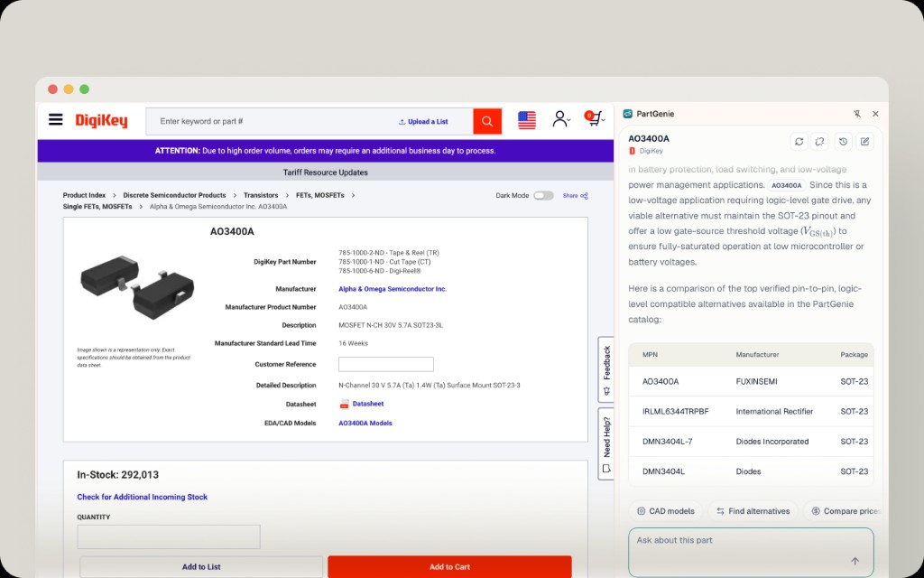Open the DigiKey hamburger menu

[55, 120]
